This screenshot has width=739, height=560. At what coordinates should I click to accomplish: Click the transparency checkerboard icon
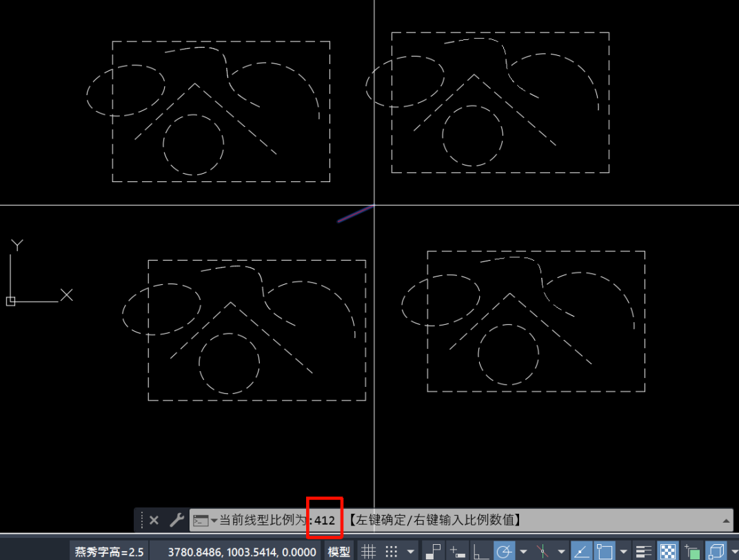(667, 551)
